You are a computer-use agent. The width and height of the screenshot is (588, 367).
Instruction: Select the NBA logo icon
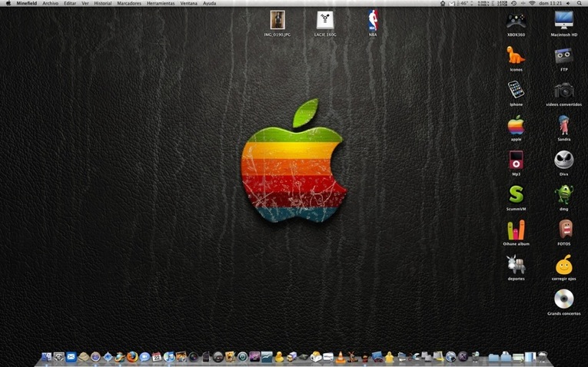click(x=372, y=20)
